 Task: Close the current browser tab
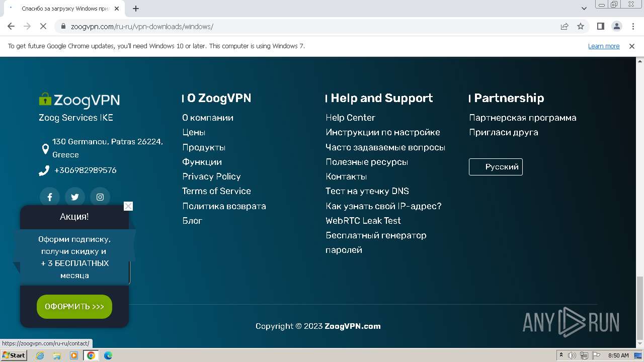[117, 9]
